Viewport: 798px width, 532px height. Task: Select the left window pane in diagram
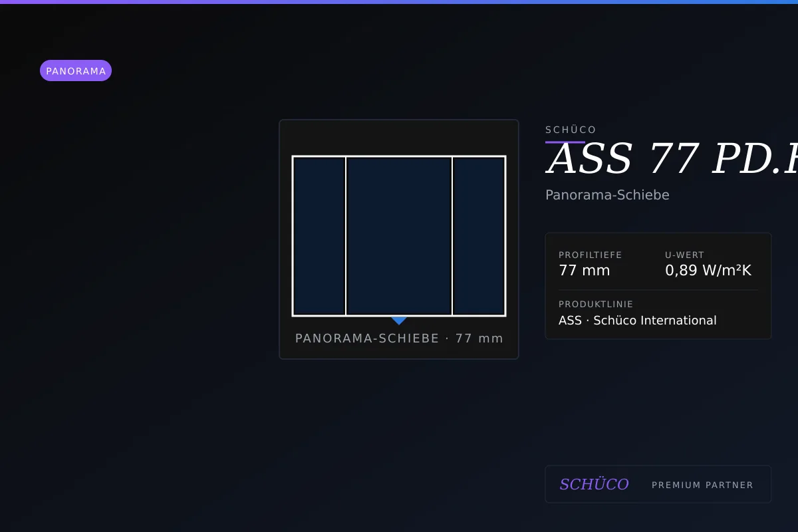pyautogui.click(x=319, y=236)
